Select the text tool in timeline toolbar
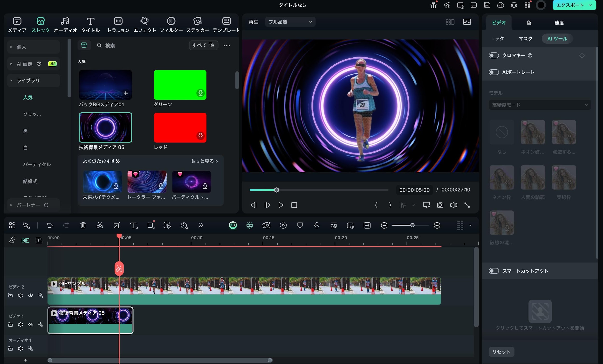The width and height of the screenshot is (603, 364). tap(133, 225)
